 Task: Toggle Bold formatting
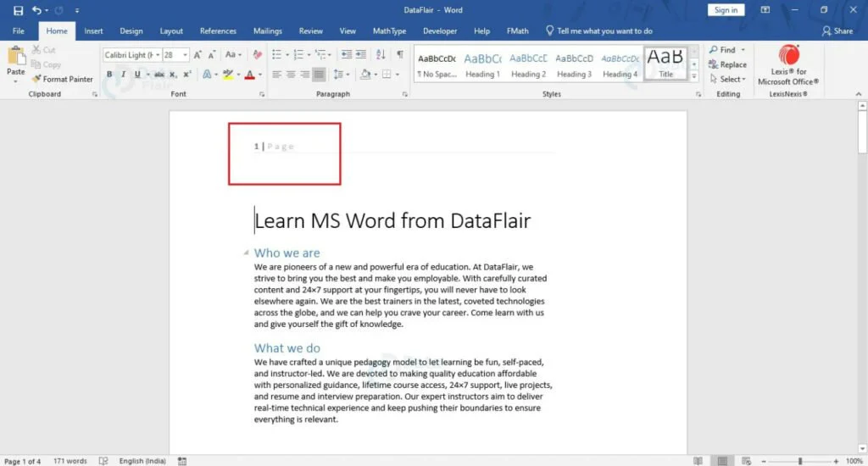109,75
